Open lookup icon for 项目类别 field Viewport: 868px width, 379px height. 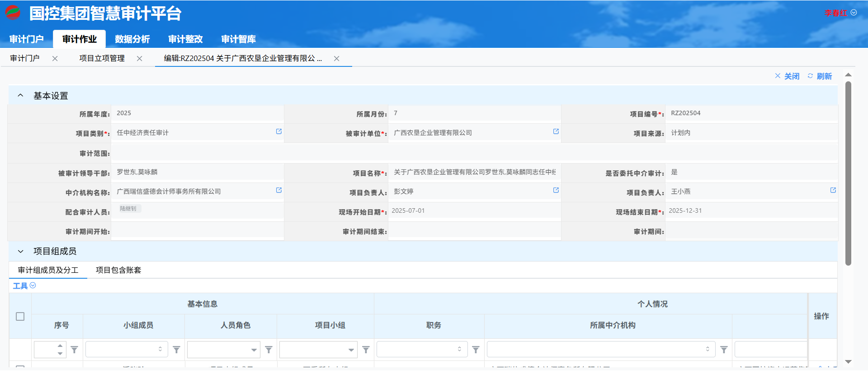pos(279,131)
